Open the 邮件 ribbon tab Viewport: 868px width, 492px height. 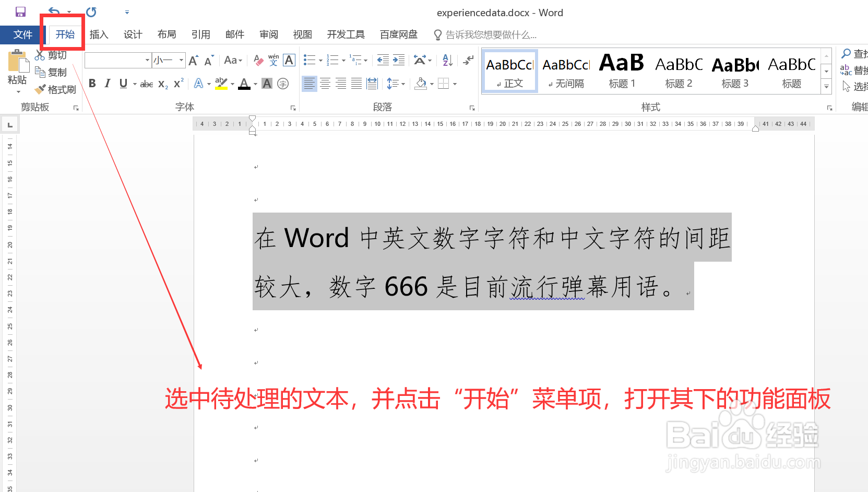234,34
